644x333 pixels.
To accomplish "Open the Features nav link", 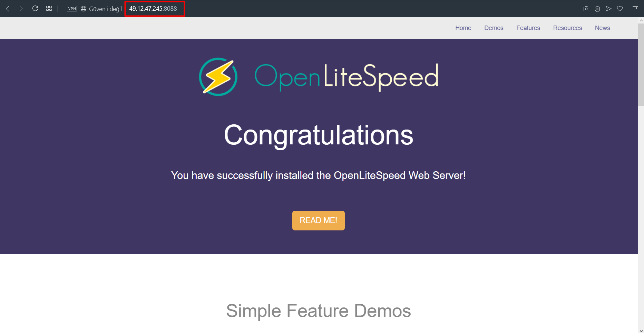I will [x=528, y=28].
